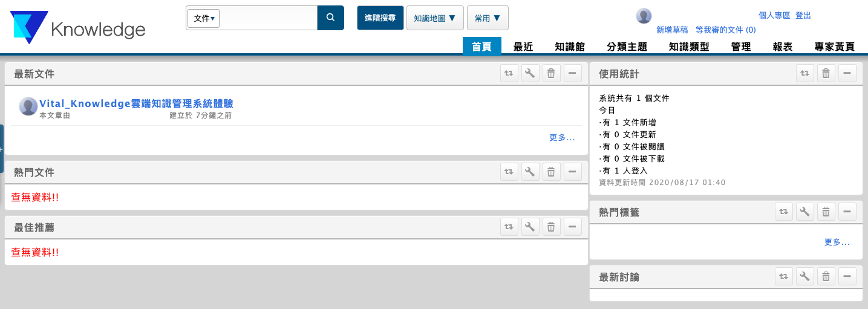Click text 建立於 7分鐘之前

tap(201, 115)
